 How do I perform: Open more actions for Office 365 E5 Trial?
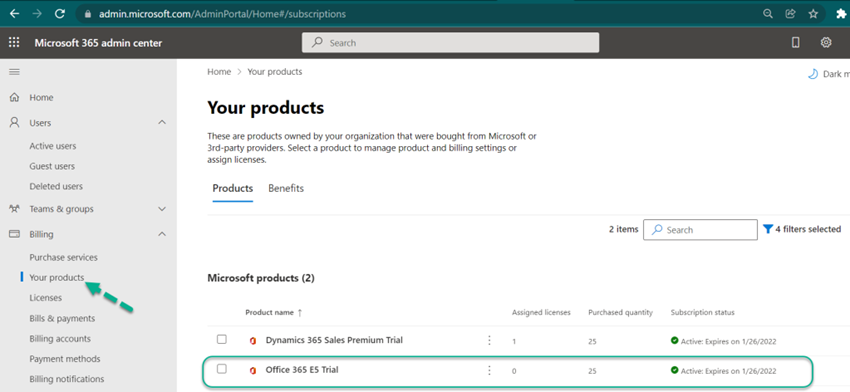coord(489,370)
